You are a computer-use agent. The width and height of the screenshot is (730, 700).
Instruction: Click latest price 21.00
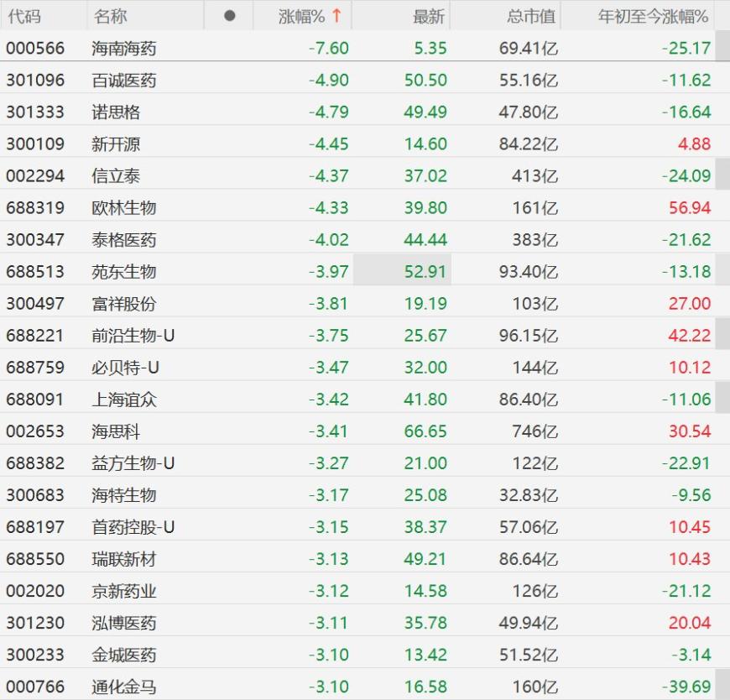(x=425, y=463)
